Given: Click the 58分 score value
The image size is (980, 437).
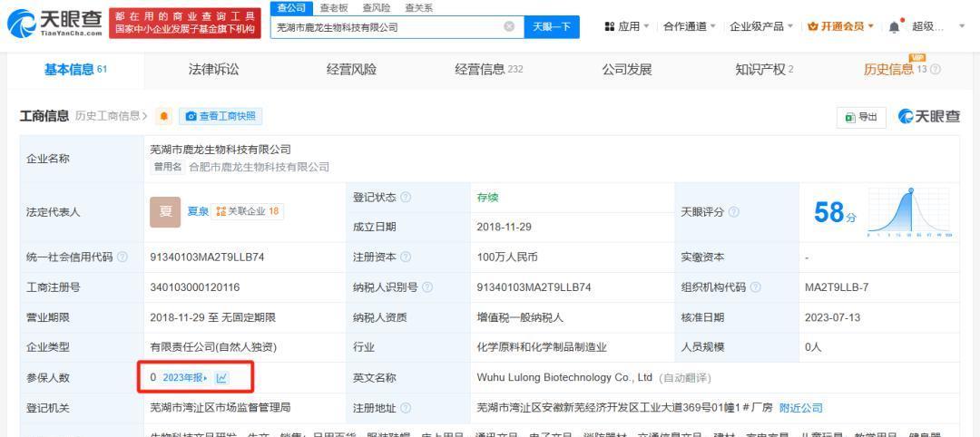Looking at the screenshot, I should (x=835, y=213).
